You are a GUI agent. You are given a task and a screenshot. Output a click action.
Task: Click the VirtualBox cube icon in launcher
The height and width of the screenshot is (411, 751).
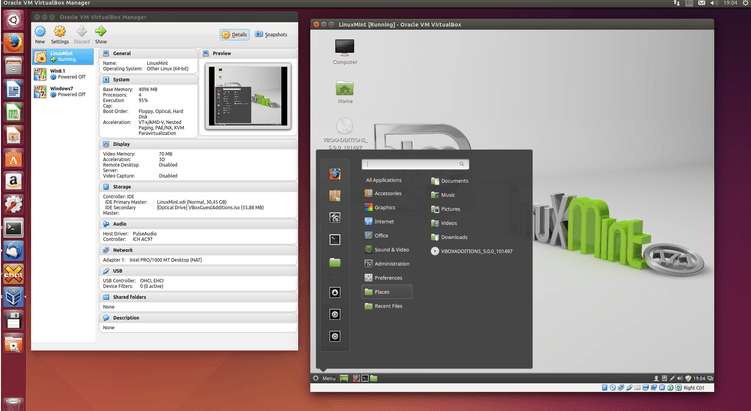tap(13, 297)
